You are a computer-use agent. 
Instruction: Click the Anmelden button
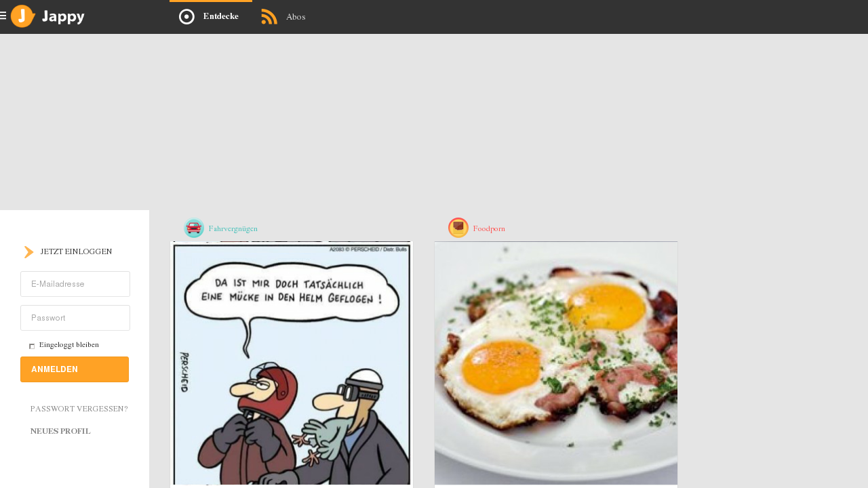coord(75,369)
